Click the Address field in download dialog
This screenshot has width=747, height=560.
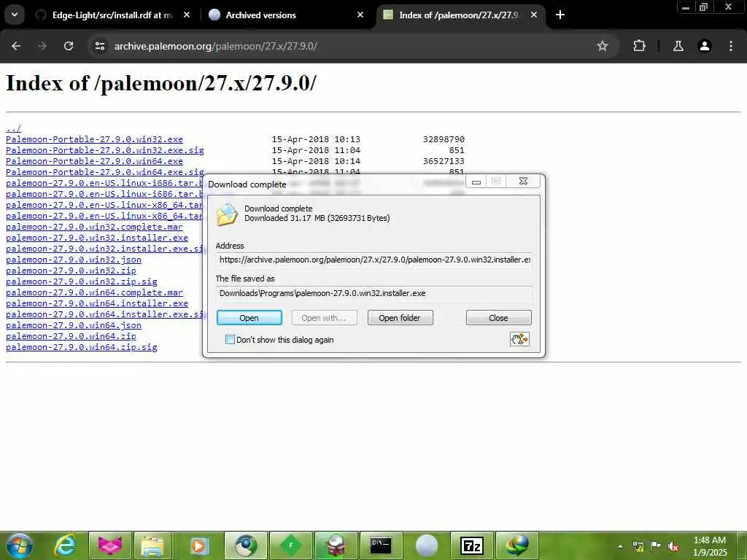click(374, 260)
